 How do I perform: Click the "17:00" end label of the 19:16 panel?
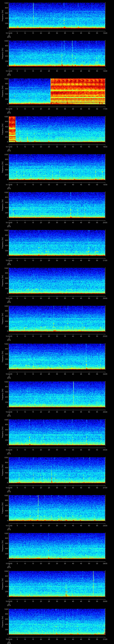point(105,109)
